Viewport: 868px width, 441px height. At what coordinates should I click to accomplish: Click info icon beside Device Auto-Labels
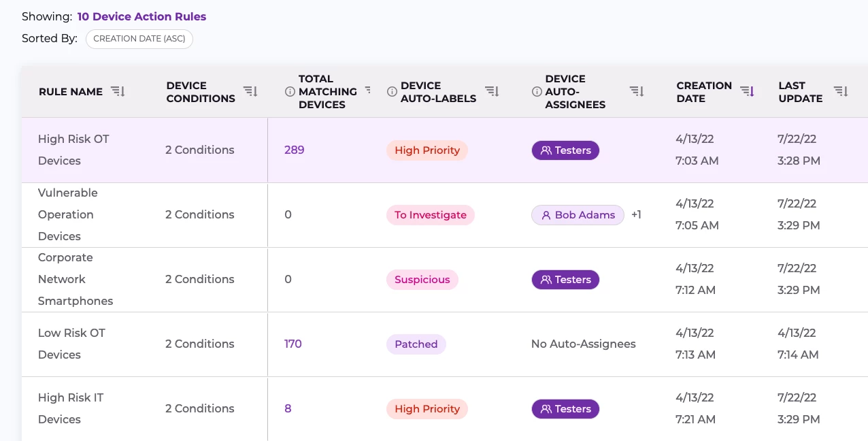click(x=392, y=91)
